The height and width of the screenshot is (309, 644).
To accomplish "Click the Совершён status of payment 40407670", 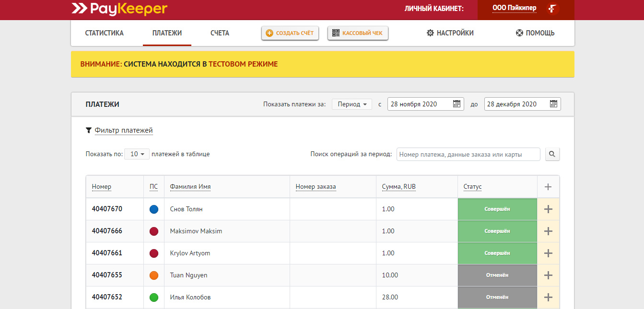I will point(497,209).
